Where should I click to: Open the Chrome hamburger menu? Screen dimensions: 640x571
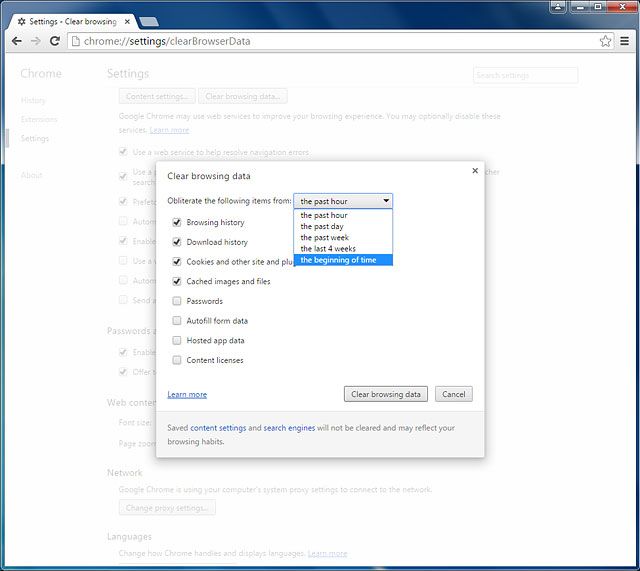pyautogui.click(x=625, y=41)
